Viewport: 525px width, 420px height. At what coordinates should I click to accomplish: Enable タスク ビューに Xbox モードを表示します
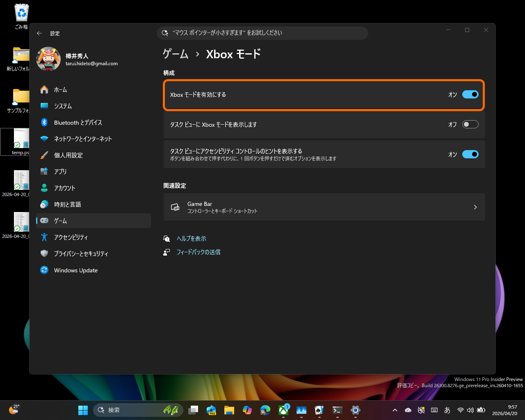[470, 124]
